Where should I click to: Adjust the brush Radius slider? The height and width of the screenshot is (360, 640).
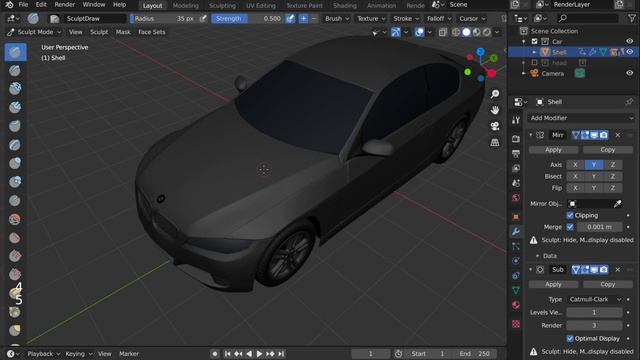(x=163, y=18)
